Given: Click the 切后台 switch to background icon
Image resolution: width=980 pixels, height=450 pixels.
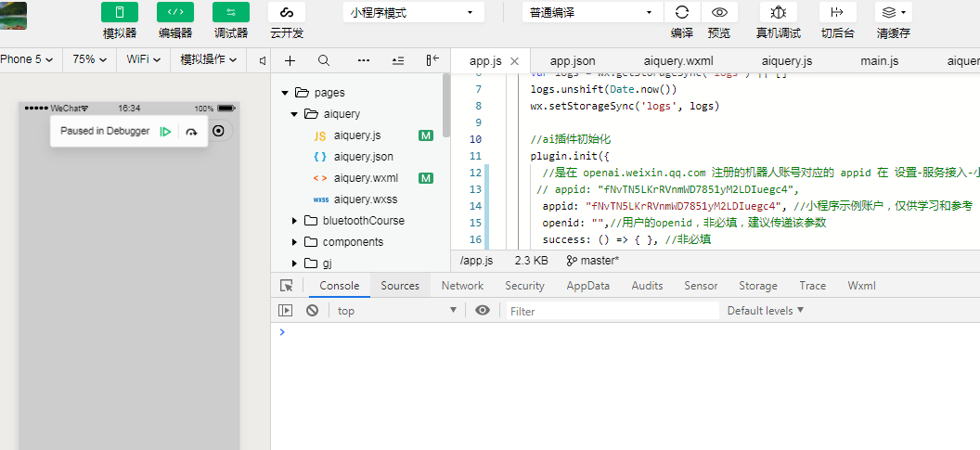Looking at the screenshot, I should point(837,12).
